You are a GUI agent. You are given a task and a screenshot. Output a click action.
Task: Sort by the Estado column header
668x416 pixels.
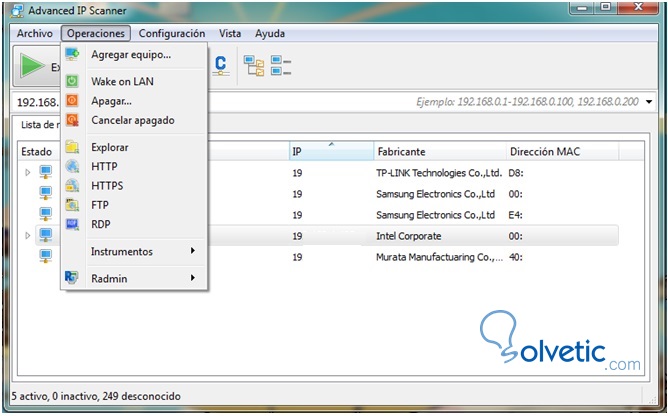pos(39,151)
